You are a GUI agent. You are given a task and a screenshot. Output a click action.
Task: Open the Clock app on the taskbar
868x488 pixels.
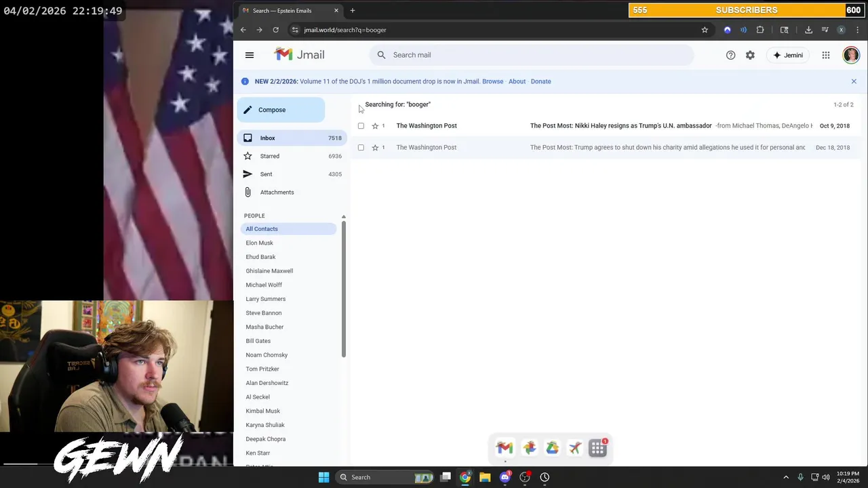pos(545,477)
